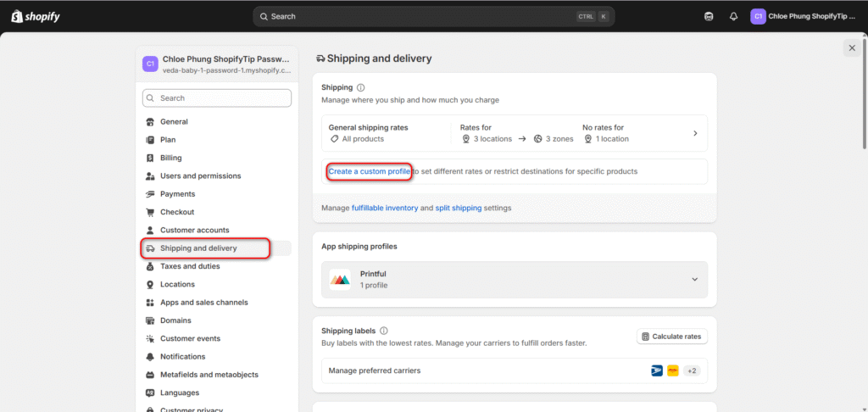This screenshot has width=868, height=412.
Task: Click the Shopify logo
Action: [36, 16]
